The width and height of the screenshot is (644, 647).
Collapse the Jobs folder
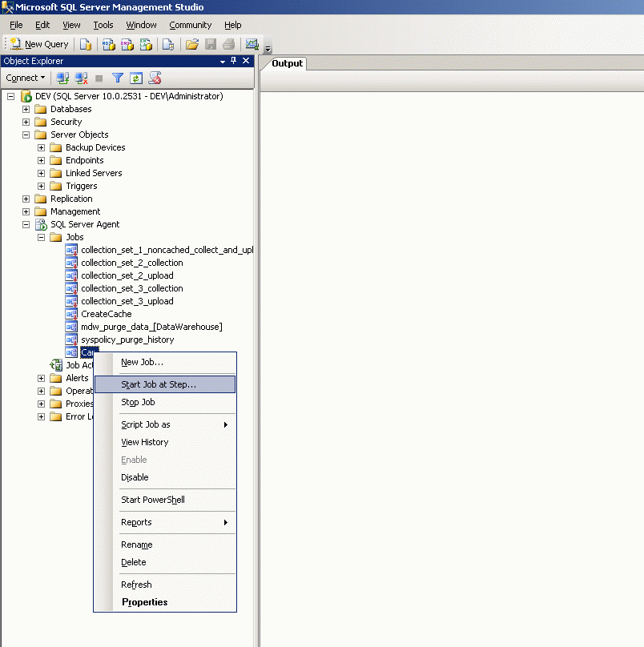42,237
